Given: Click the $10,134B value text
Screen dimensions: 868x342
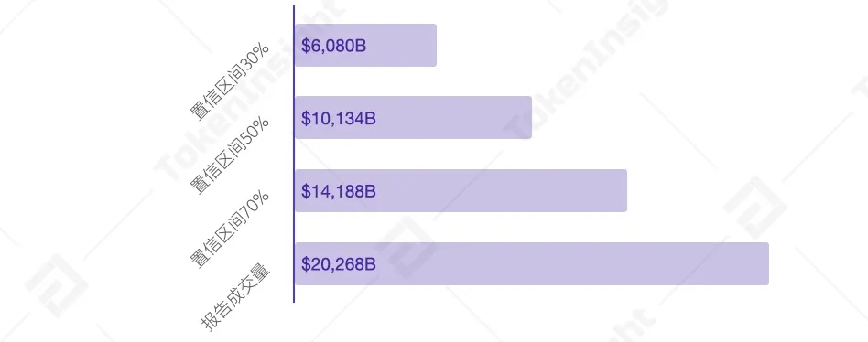Looking at the screenshot, I should point(339,118).
